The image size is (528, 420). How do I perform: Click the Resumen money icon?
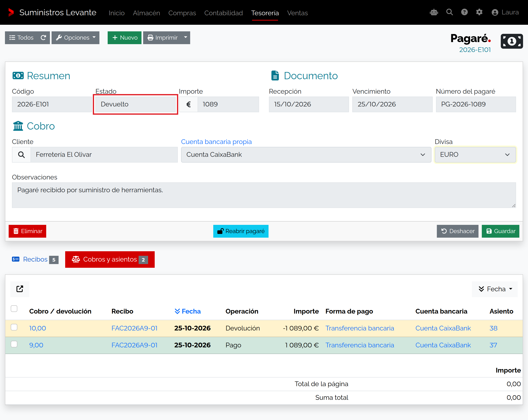click(18, 76)
